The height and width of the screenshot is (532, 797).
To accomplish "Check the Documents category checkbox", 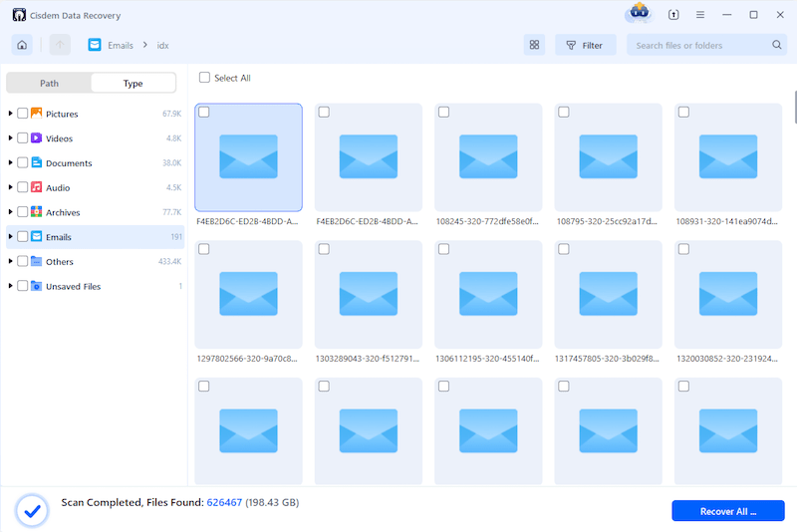I will point(22,162).
